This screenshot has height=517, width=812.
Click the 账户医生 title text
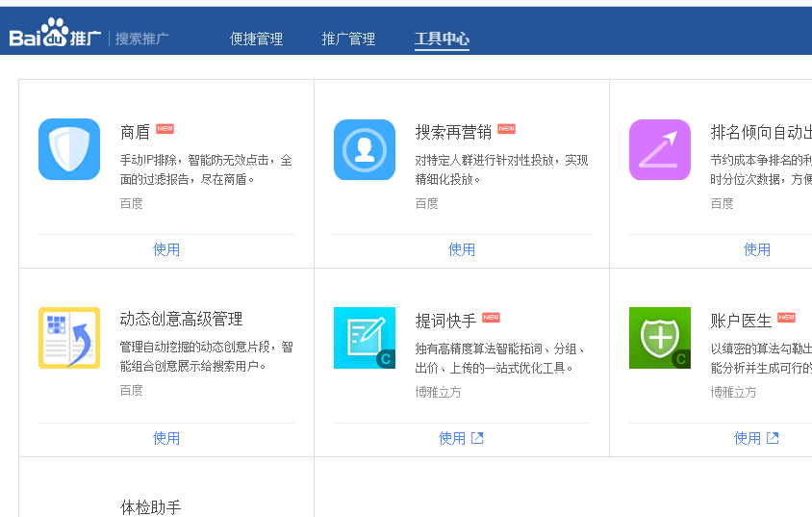point(741,321)
